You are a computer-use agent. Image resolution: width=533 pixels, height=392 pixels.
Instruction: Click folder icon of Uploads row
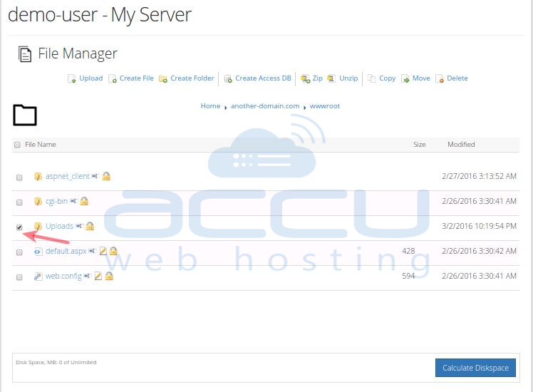click(x=38, y=226)
